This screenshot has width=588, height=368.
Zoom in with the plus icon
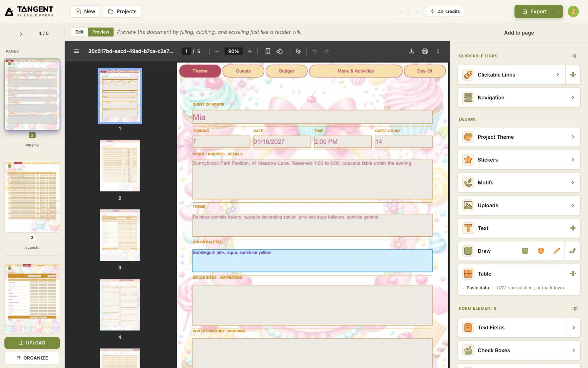250,51
